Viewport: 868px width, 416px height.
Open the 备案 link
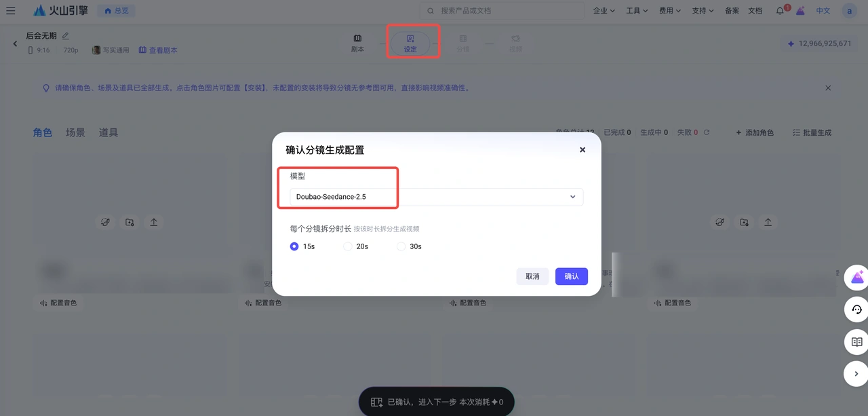click(x=732, y=11)
